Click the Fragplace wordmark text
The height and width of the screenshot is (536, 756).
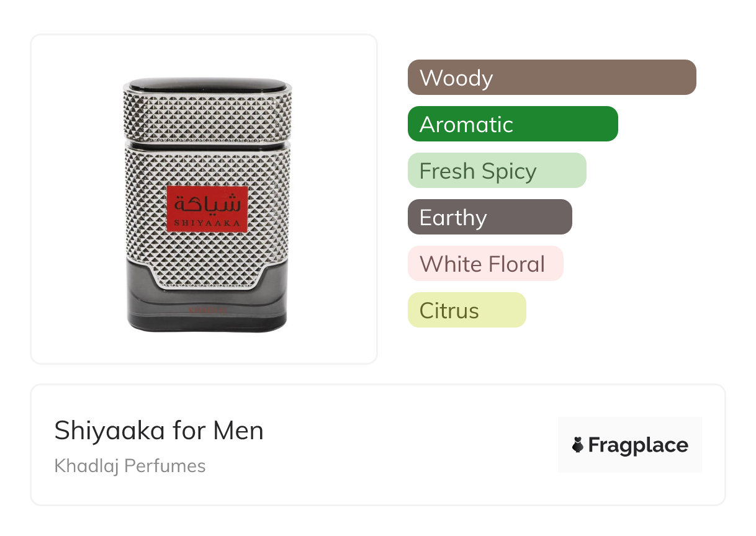tap(638, 445)
